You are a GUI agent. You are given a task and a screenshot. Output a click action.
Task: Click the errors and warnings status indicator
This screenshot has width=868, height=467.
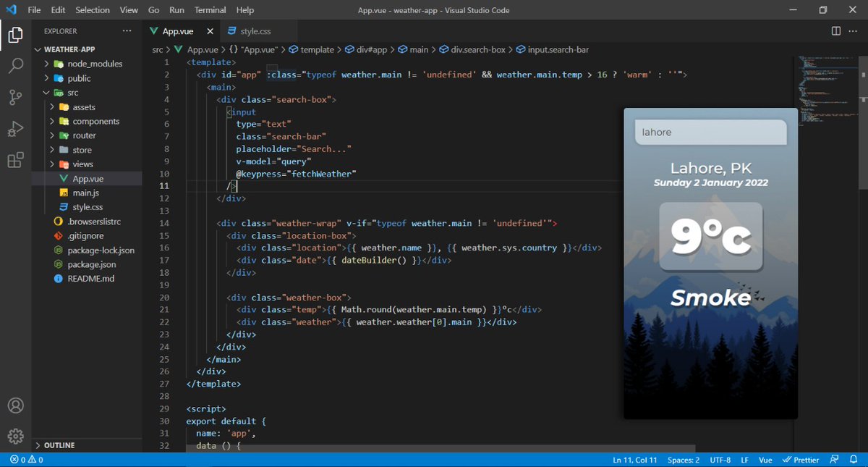[27, 460]
